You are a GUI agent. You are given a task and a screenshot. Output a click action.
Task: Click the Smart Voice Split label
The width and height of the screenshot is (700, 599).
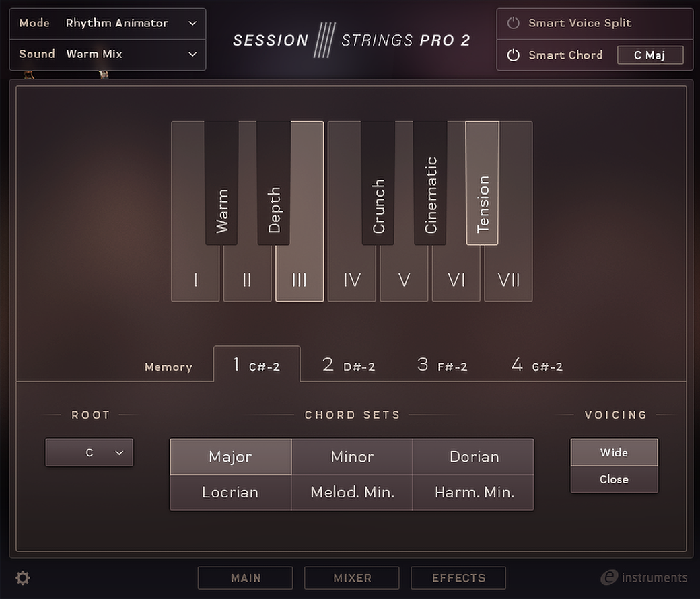580,23
